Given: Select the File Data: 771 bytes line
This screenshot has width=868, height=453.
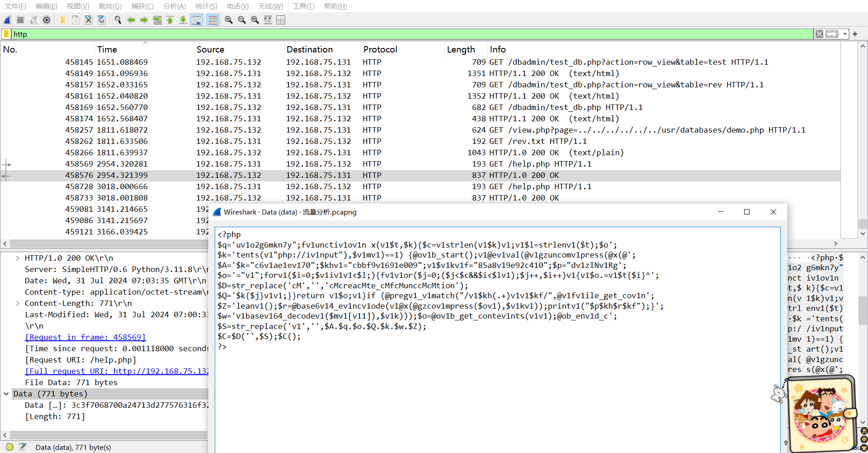Looking at the screenshot, I should pos(71,382).
